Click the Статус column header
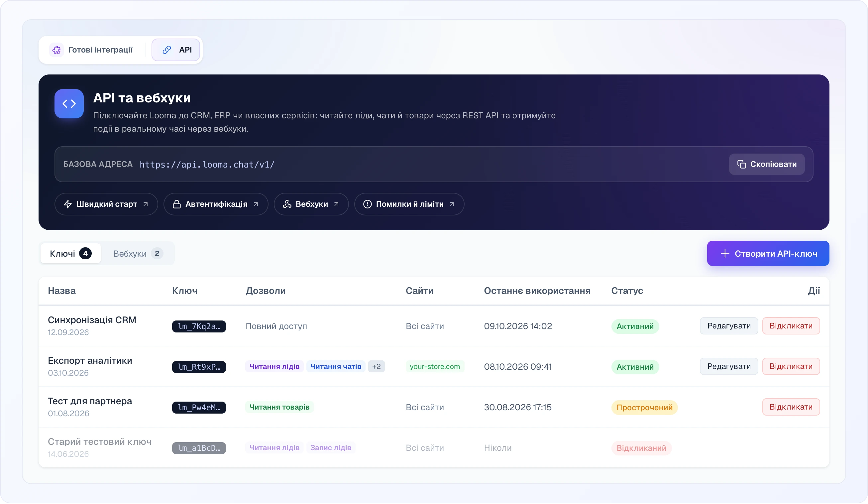The width and height of the screenshot is (868, 504). point(627,291)
